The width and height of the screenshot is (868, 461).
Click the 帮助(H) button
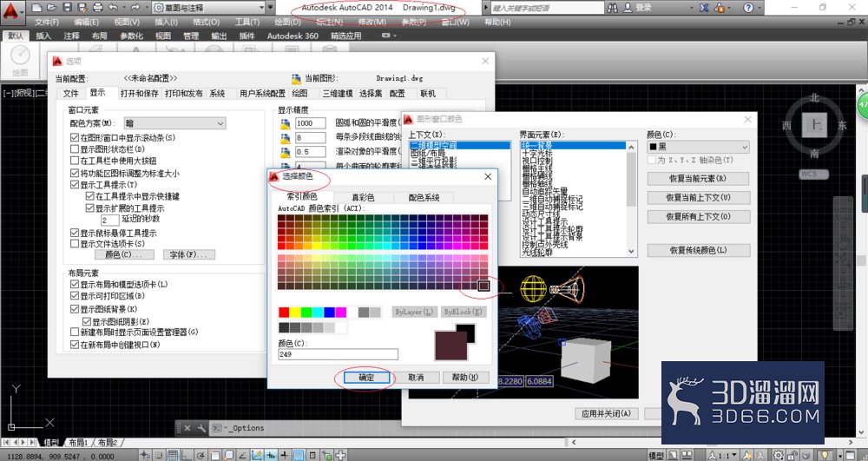point(465,378)
